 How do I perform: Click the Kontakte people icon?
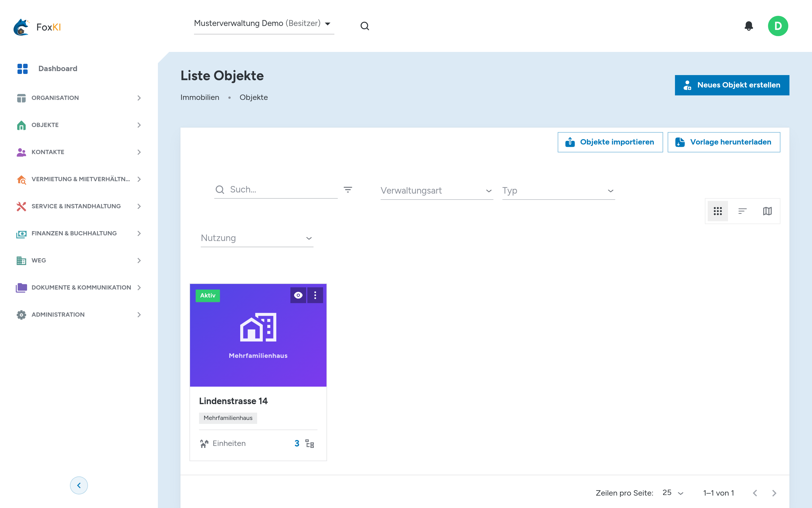(21, 152)
